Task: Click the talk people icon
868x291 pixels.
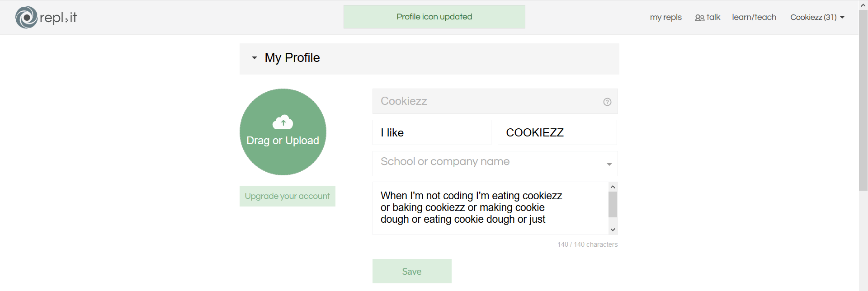Action: click(x=699, y=18)
